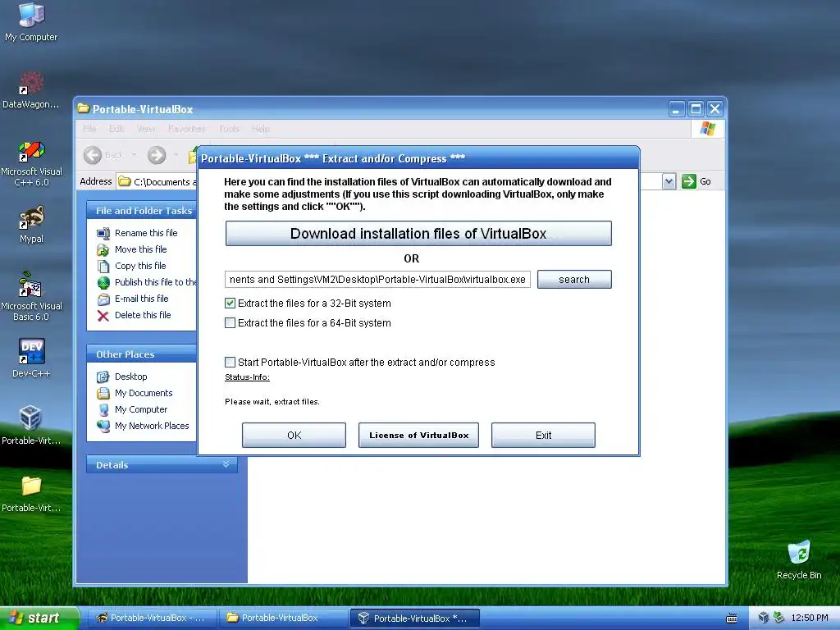The height and width of the screenshot is (630, 840).
Task: Open the File menu in Explorer
Action: coord(89,129)
